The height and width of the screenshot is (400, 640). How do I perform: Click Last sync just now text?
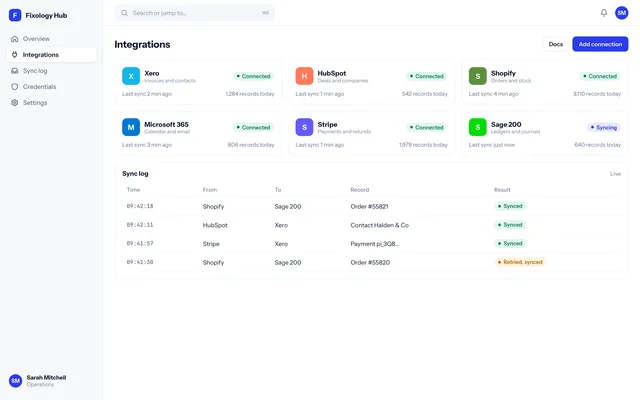point(492,145)
